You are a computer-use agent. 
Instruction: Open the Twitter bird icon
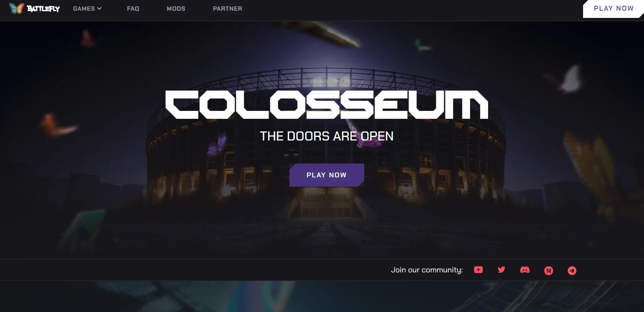pyautogui.click(x=501, y=270)
